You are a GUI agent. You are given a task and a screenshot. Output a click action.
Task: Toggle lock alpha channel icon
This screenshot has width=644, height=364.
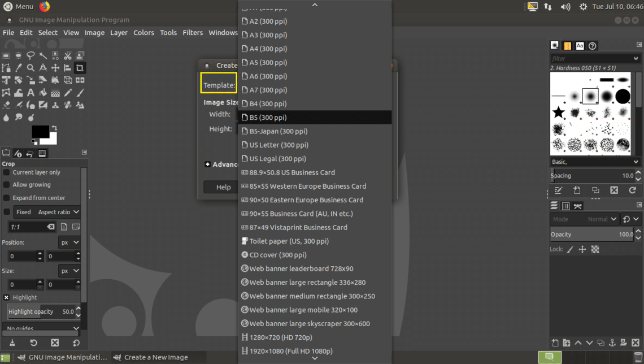coord(595,249)
